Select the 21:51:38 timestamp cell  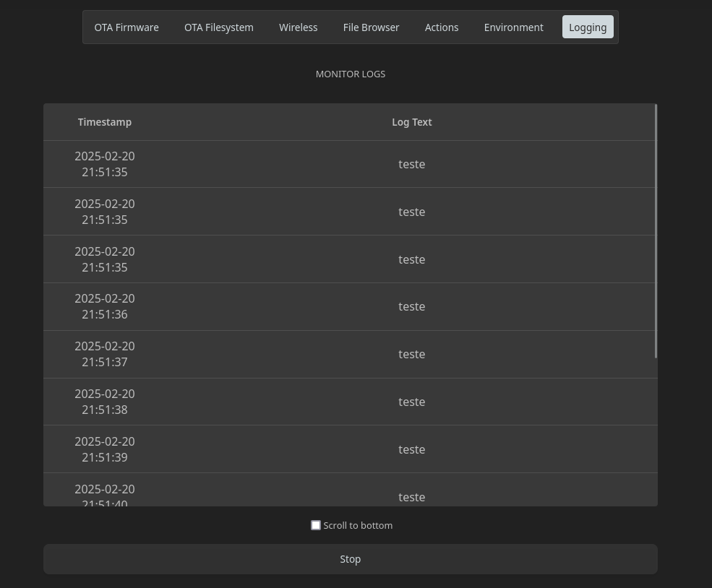point(104,402)
